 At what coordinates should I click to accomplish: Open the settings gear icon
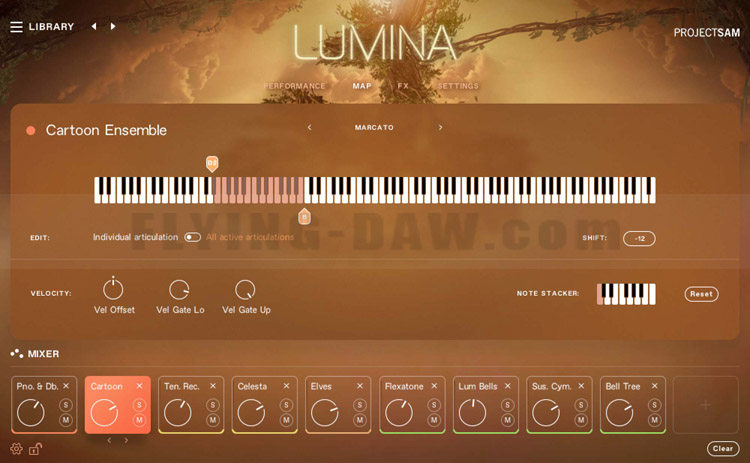16,449
